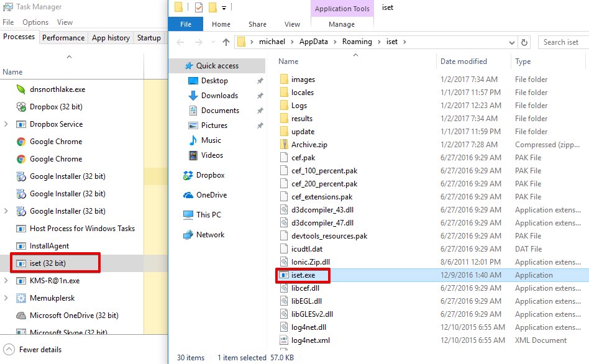
Task: Sort files by Date modified column
Action: click(463, 61)
